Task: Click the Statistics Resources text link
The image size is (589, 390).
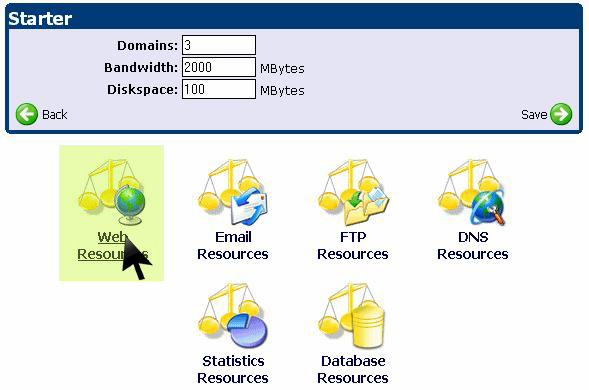Action: pyautogui.click(x=233, y=369)
